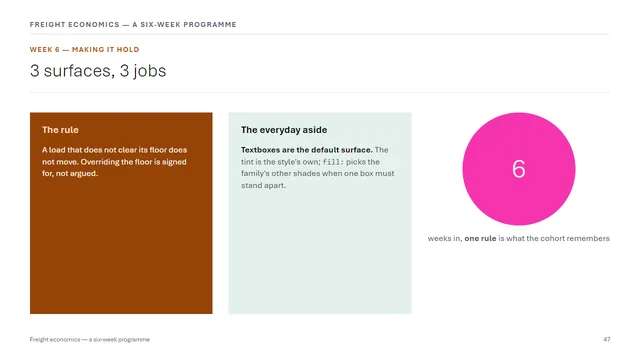Click the bold 'Textboxes are the default surface.' text
640x360 pixels.
(x=307, y=150)
